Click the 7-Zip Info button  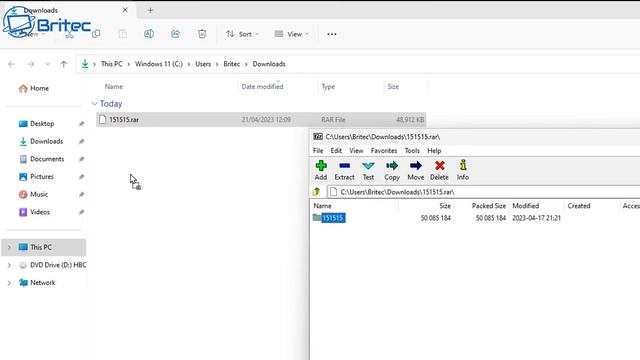point(462,170)
